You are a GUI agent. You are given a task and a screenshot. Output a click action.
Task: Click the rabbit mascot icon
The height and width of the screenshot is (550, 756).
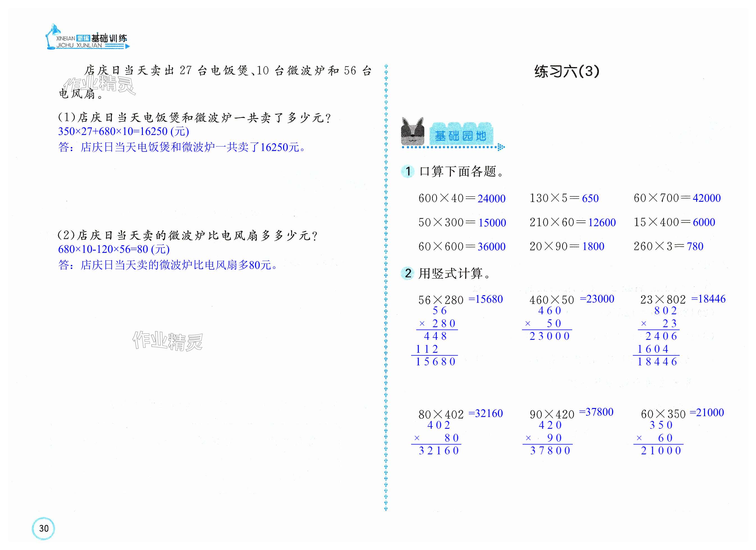(x=413, y=132)
